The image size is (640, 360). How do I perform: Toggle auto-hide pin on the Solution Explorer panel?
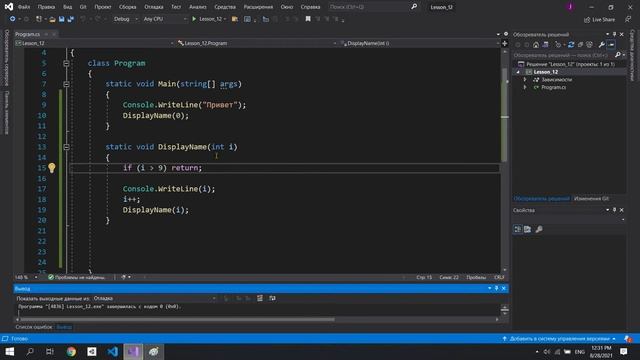click(x=614, y=34)
